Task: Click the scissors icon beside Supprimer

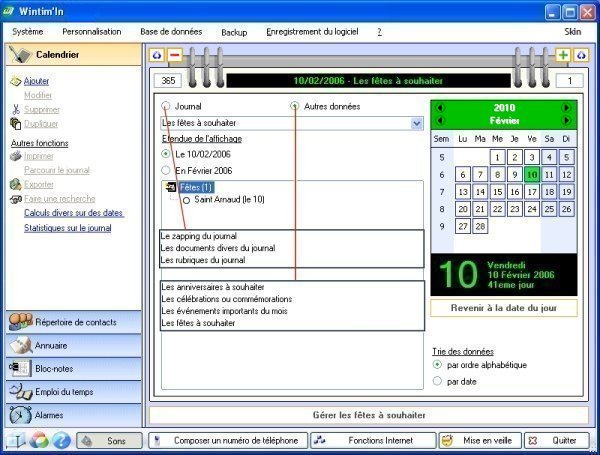Action: point(16,109)
